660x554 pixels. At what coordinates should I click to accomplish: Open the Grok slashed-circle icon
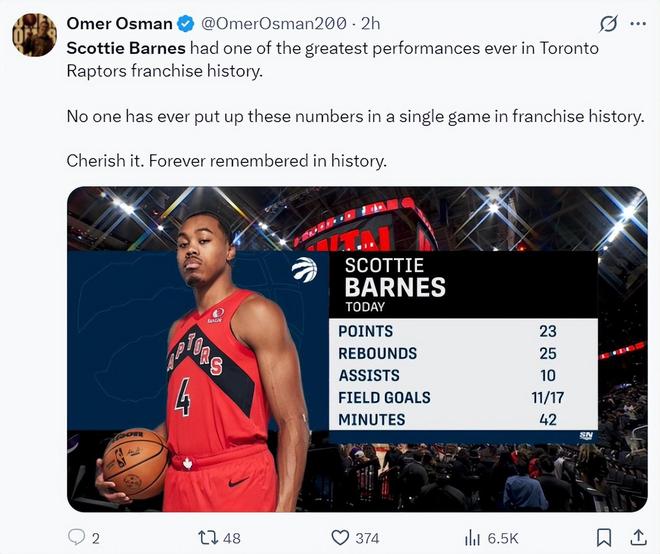coord(606,24)
